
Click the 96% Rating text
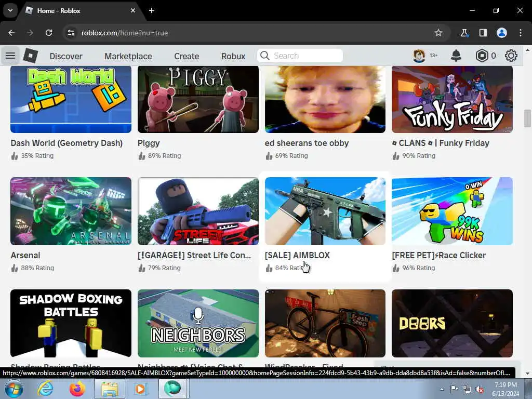pyautogui.click(x=418, y=268)
